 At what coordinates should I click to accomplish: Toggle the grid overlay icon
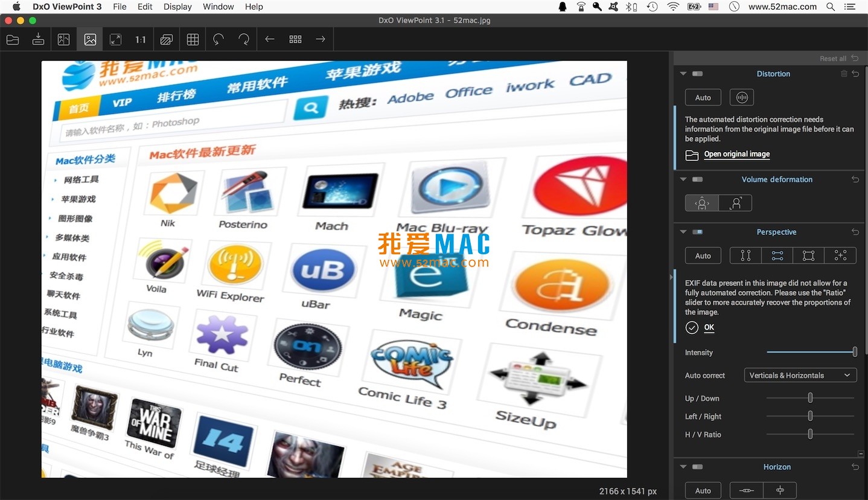click(193, 39)
